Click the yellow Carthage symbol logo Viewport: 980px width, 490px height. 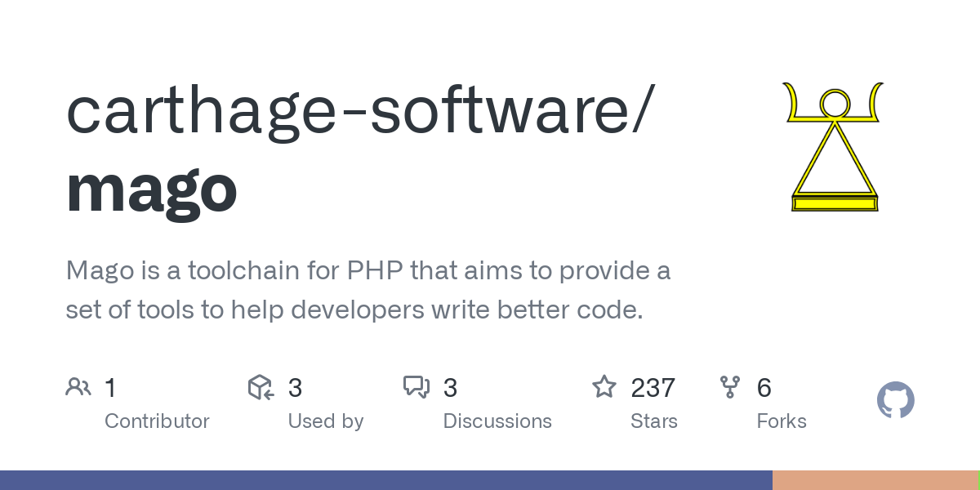pos(834,147)
